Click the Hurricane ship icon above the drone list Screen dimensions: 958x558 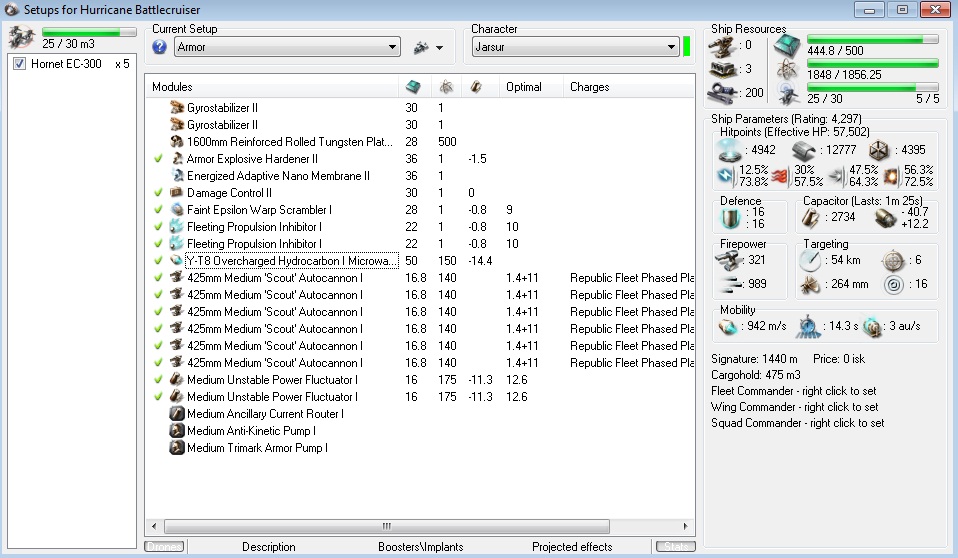(21, 37)
